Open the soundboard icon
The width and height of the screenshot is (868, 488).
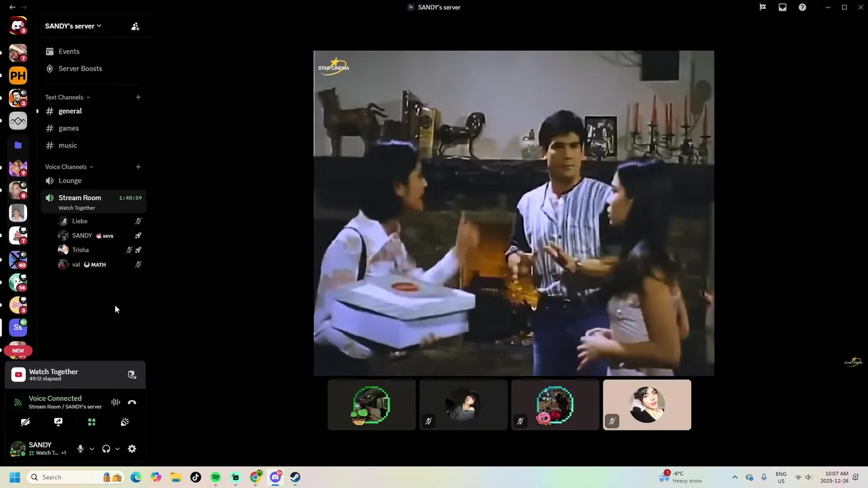click(125, 422)
